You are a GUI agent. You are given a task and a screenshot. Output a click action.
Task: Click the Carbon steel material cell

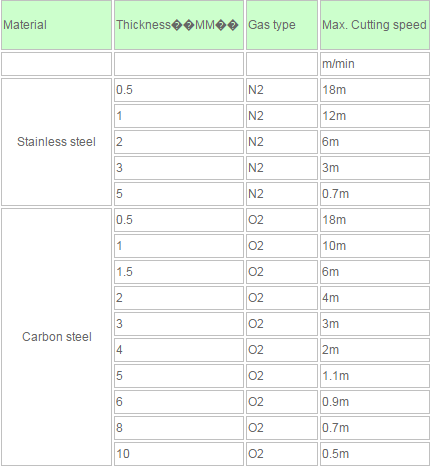pos(56,337)
